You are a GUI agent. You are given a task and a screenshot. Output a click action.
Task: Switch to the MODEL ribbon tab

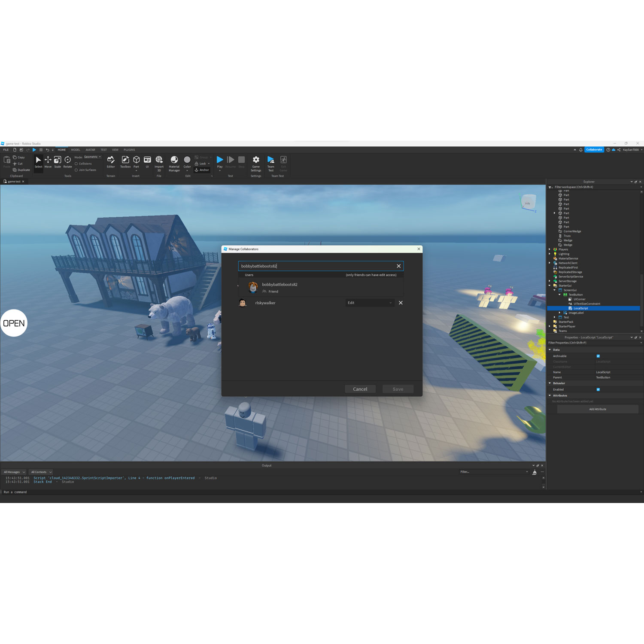point(76,149)
